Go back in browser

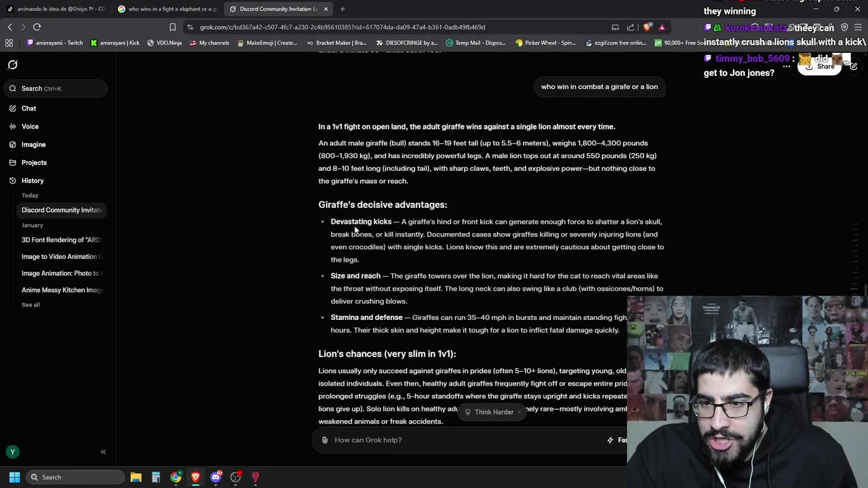pos(9,27)
